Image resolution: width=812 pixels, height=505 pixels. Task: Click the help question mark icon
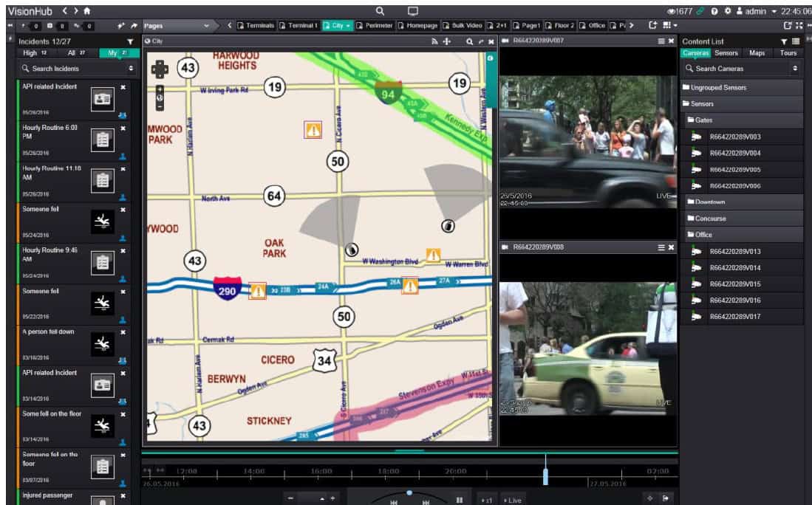(714, 11)
